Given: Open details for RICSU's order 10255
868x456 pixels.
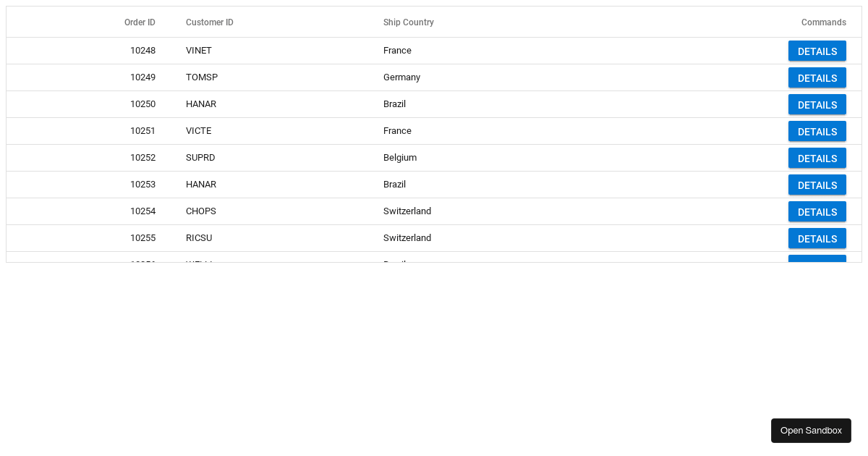Looking at the screenshot, I should 817,238.
